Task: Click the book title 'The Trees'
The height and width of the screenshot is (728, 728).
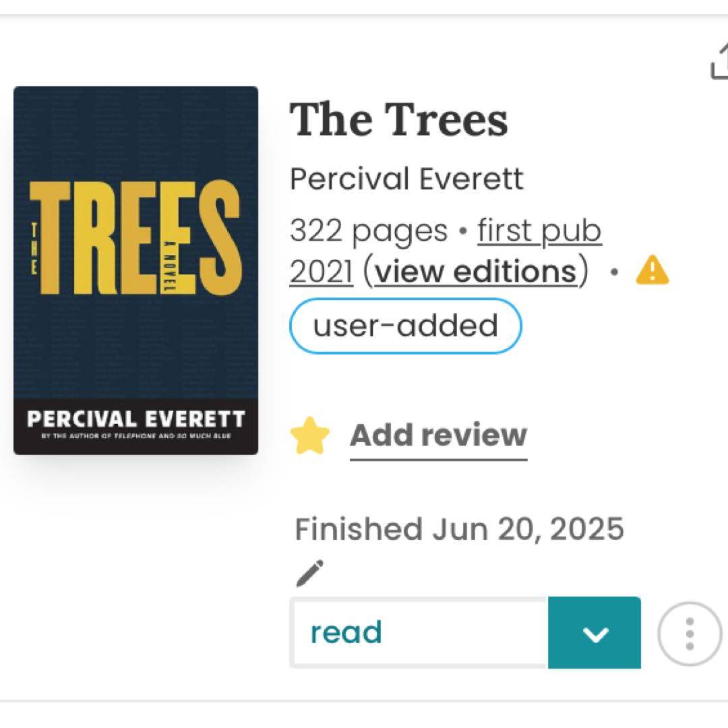Action: tap(398, 120)
